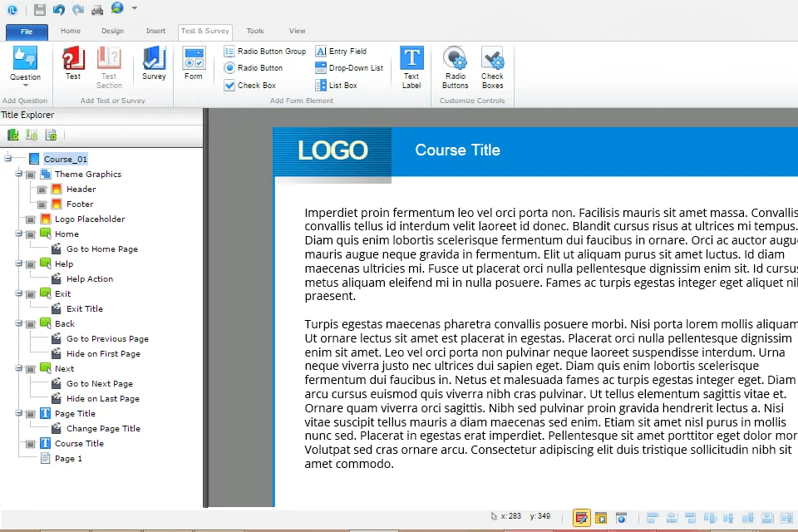Toggle the square box beside Help
Screen dimensions: 798x532
(x=31, y=264)
